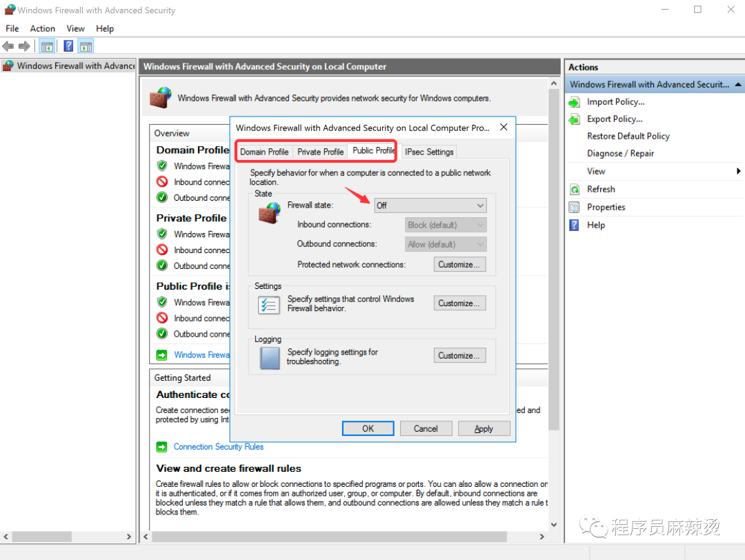Expand the View submenu in Actions pane
Image resolution: width=745 pixels, height=560 pixels.
tap(655, 171)
